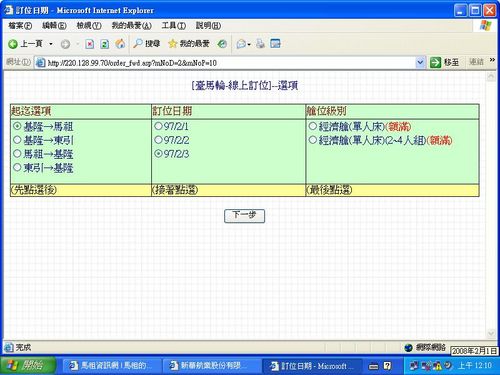Expand the address bar dropdown
Screen dimensions: 500x375
[x=420, y=62]
